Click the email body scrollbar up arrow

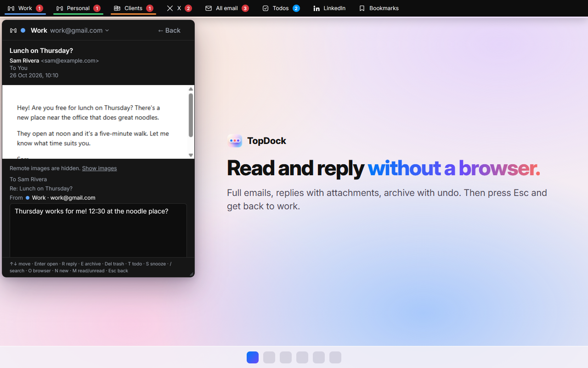point(191,89)
